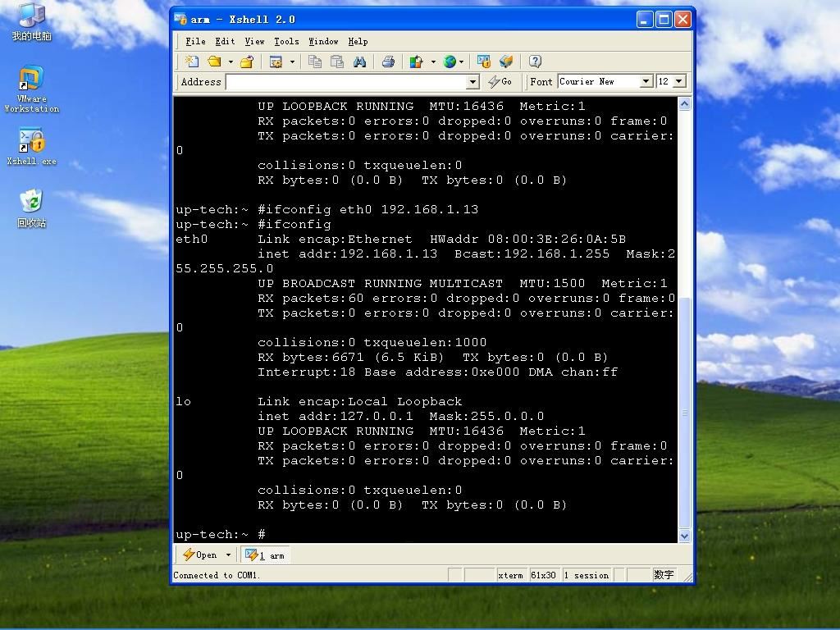Open the Help menu
840x630 pixels.
pyautogui.click(x=358, y=41)
